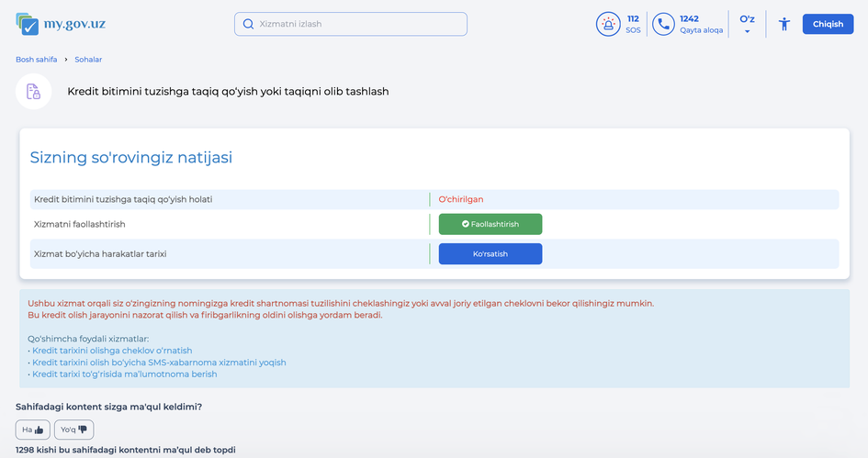Viewport: 868px width, 458px height.
Task: Click the 112 SOS siren icon
Action: click(608, 24)
